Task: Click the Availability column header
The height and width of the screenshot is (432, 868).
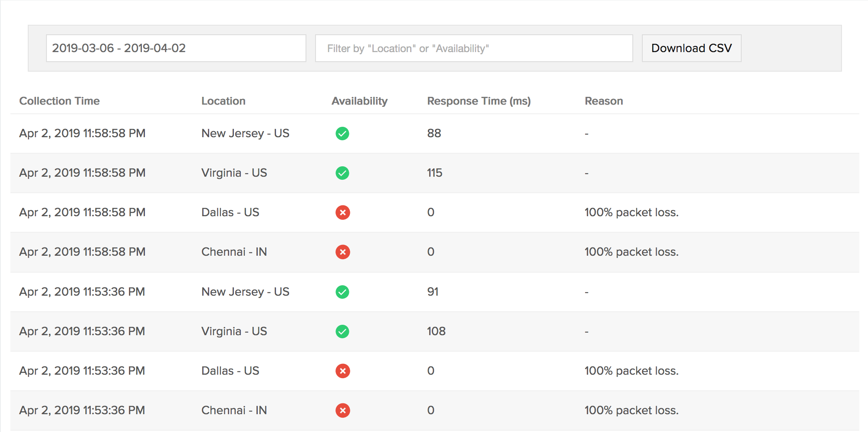Action: 359,101
